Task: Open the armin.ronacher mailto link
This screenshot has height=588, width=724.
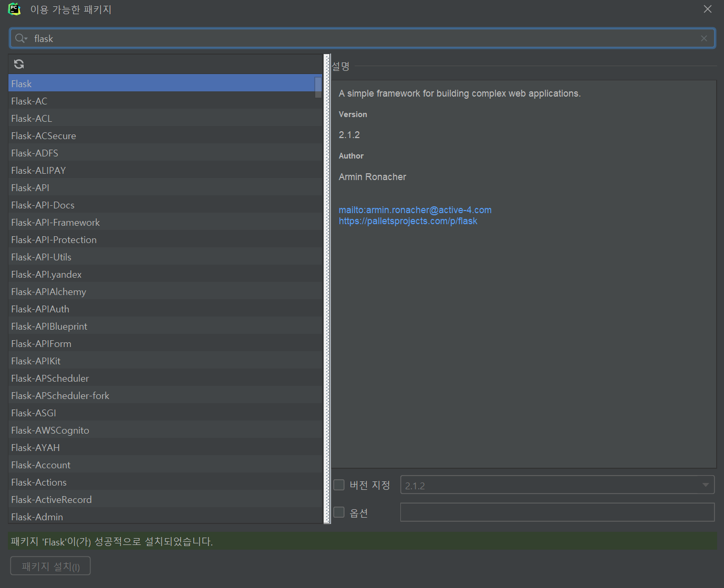Action: pos(415,210)
